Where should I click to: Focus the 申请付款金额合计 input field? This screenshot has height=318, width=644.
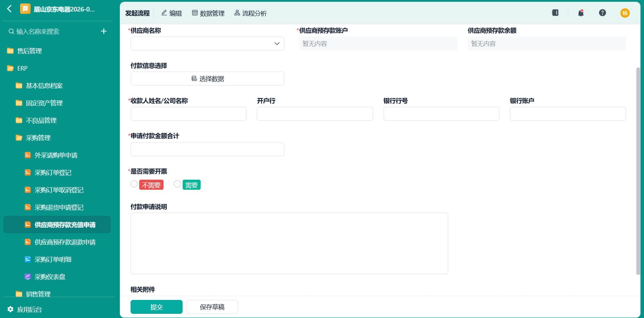(207, 149)
